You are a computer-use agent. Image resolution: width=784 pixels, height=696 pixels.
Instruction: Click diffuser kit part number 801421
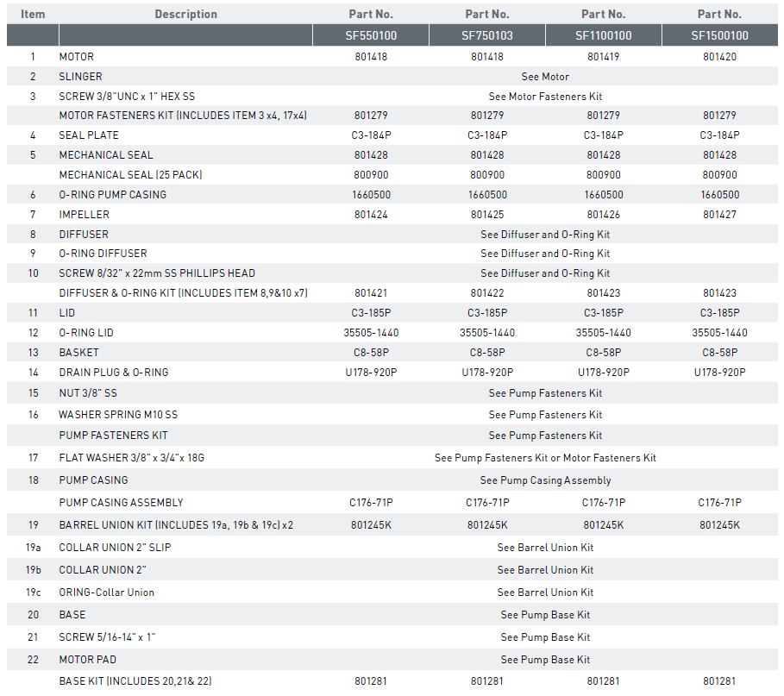click(371, 293)
